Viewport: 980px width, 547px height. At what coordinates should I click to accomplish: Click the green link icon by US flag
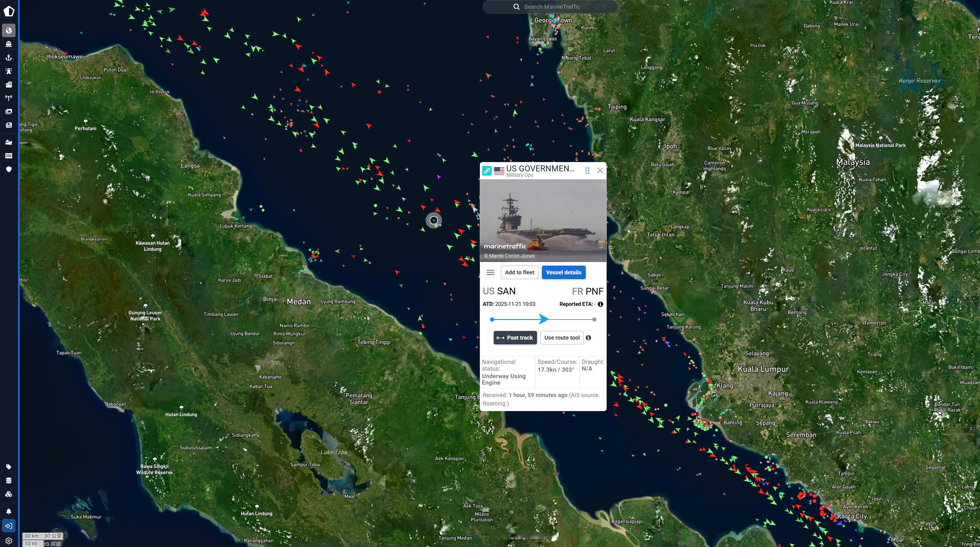coord(486,171)
